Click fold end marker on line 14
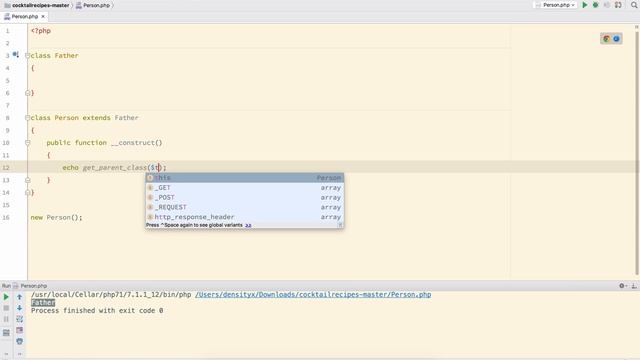 tap(27, 193)
